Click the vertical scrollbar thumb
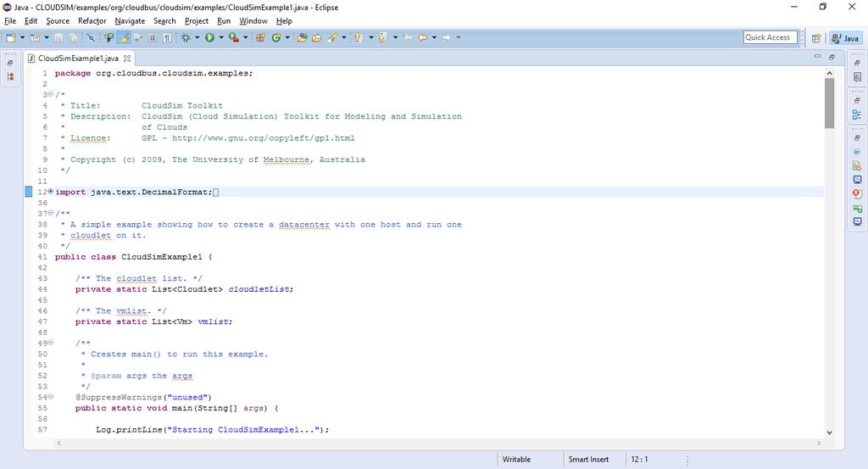Viewport: 868px width, 469px height. point(829,103)
